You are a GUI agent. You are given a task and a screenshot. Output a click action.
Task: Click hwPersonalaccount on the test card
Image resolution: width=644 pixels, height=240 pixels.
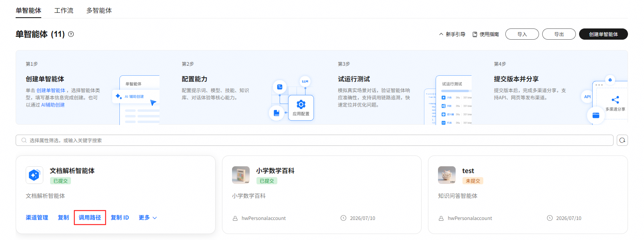(470, 218)
